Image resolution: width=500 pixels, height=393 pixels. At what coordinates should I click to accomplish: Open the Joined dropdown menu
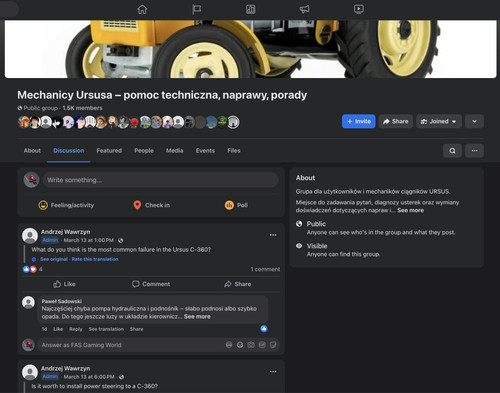click(439, 121)
